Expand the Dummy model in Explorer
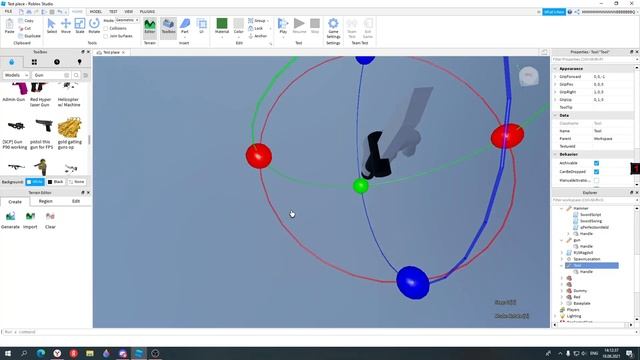This screenshot has height=360, width=640. (562, 291)
